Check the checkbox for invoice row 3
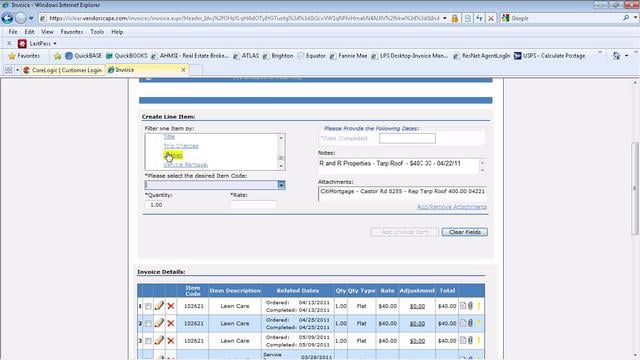Screen dimensions: 640x360 [x=148, y=341]
